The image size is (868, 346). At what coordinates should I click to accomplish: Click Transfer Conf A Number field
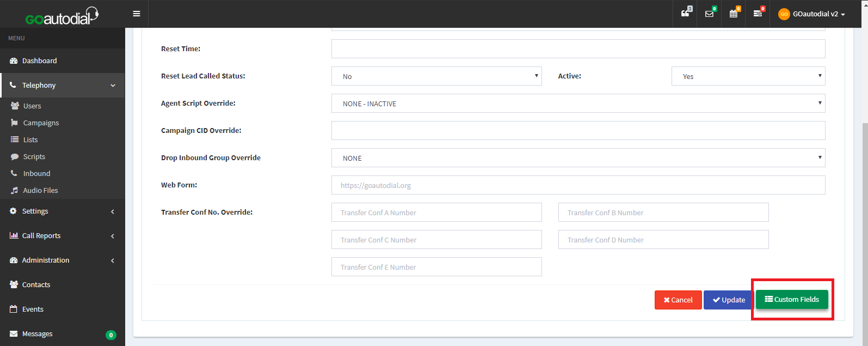[x=436, y=212]
